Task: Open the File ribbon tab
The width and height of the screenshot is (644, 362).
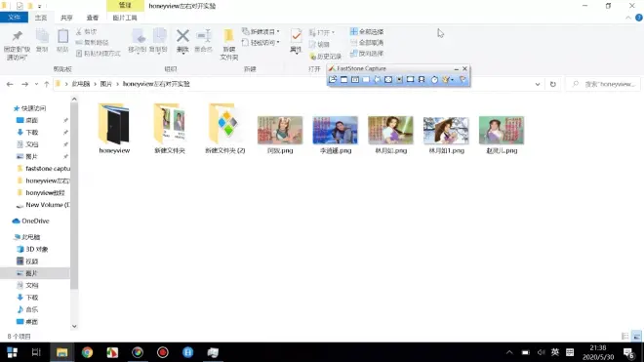Action: 14,18
